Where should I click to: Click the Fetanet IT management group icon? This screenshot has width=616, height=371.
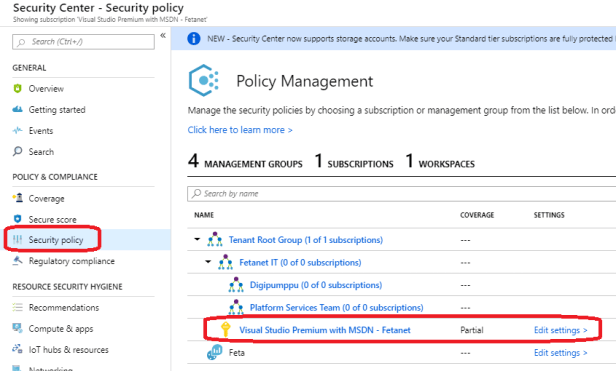pos(226,262)
